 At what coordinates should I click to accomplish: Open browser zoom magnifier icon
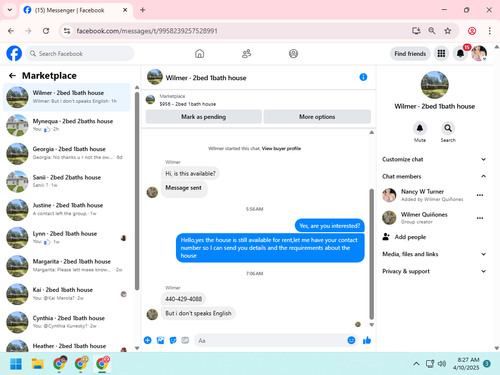point(432,31)
